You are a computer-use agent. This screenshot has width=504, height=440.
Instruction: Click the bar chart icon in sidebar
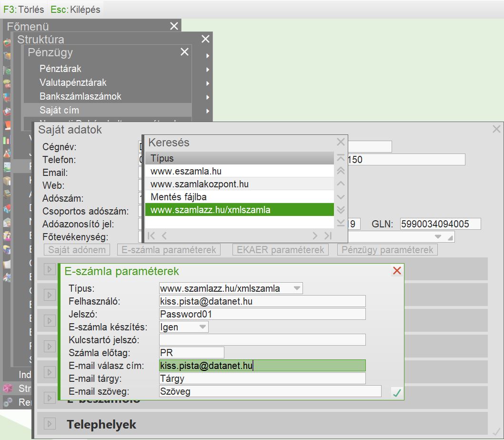tap(7, 140)
